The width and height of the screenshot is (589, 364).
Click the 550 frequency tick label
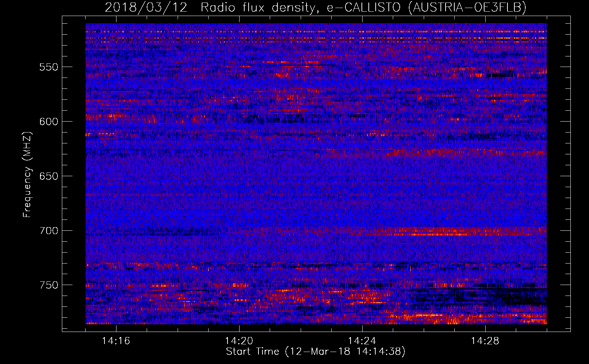pyautogui.click(x=49, y=67)
